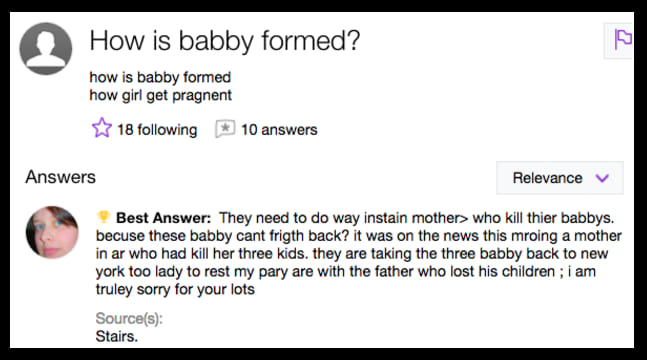The image size is (647, 360).
Task: Click the 'Best Answer:' label
Action: click(163, 218)
